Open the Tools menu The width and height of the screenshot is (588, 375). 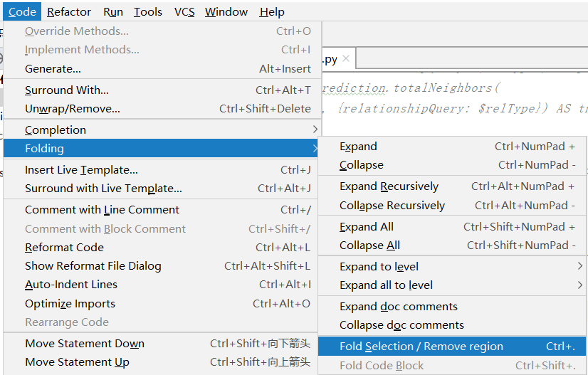[148, 12]
